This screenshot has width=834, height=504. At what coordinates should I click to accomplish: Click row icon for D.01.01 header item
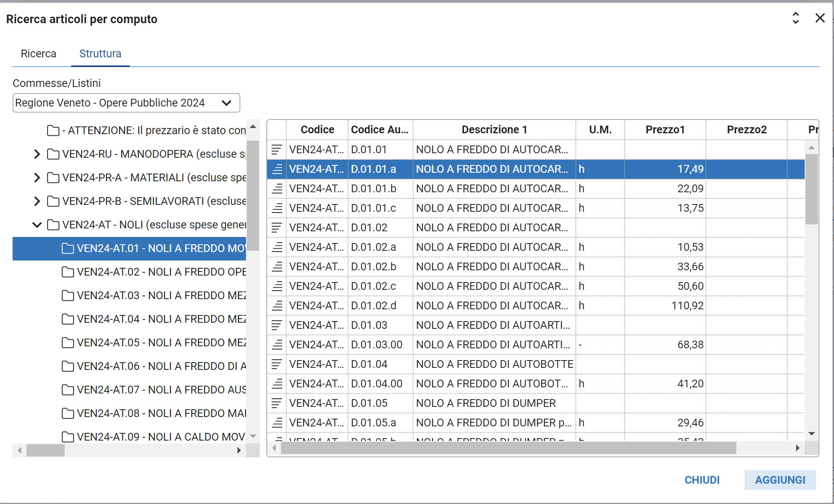click(277, 150)
